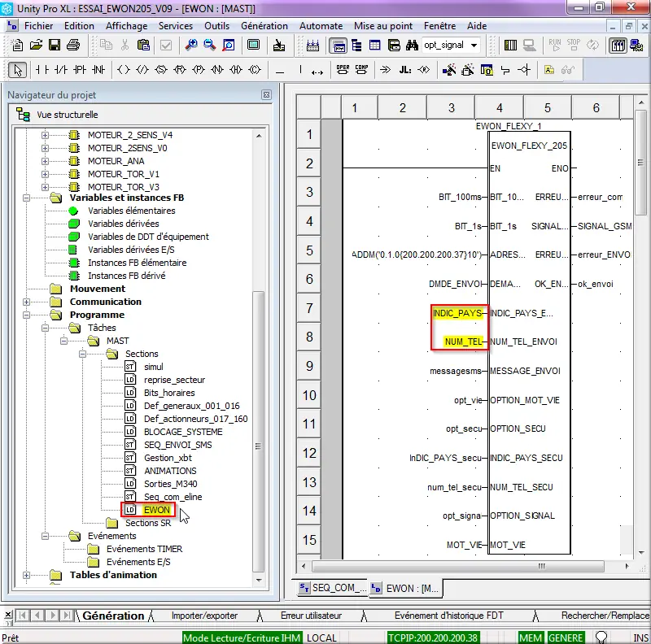
Task: Click the erreur_com output variable
Action: pos(600,197)
